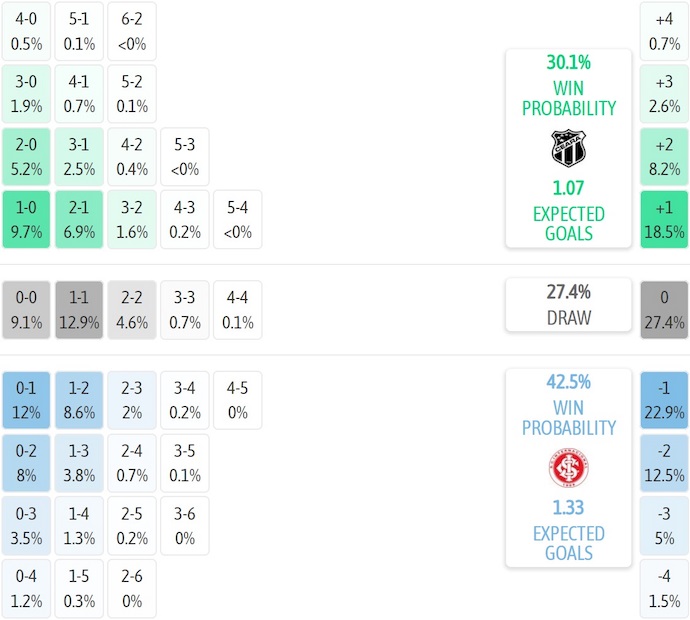Select the 0 margin draw tile

665,310
